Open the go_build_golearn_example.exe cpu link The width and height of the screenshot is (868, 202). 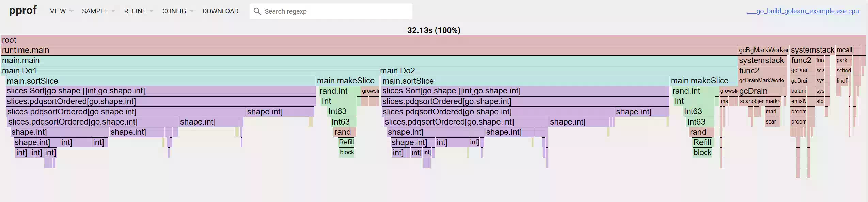point(803,11)
